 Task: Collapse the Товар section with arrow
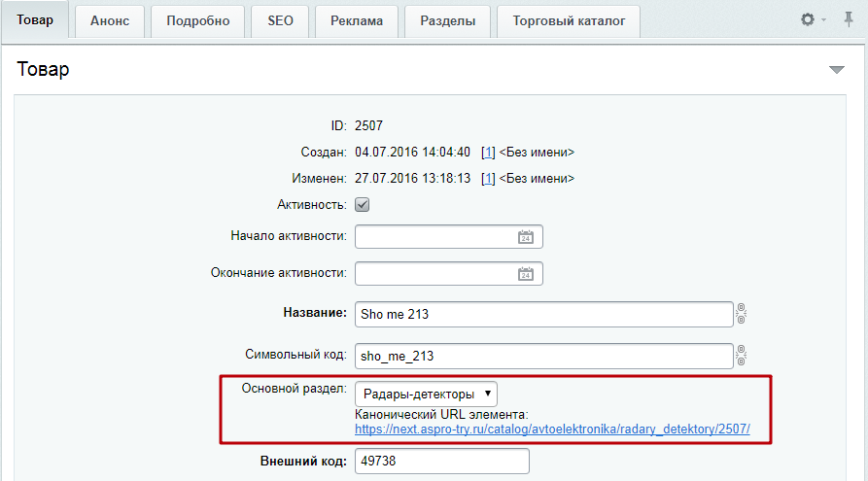click(x=837, y=70)
